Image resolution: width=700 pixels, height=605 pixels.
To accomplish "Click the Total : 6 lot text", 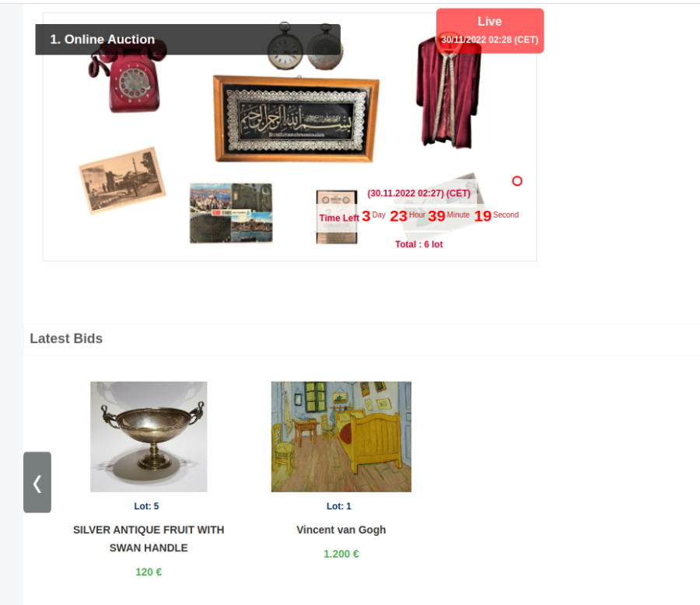I will tap(418, 244).
